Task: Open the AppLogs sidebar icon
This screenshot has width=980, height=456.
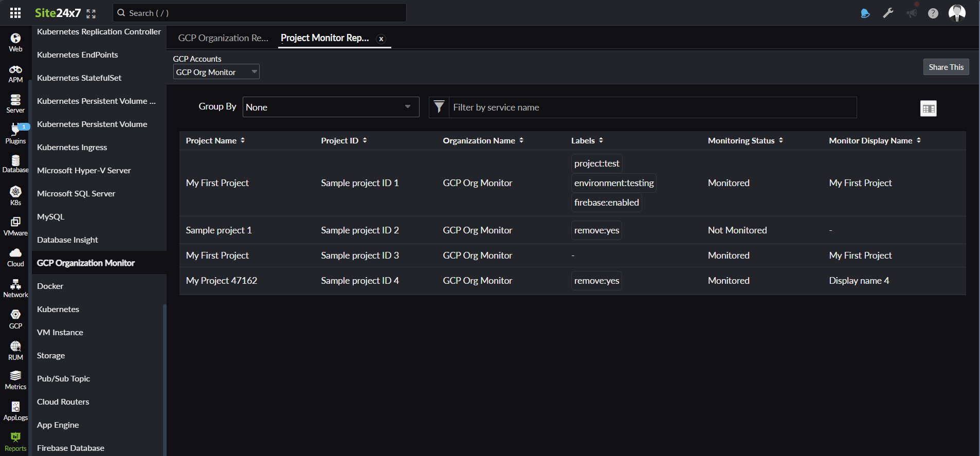Action: click(15, 411)
